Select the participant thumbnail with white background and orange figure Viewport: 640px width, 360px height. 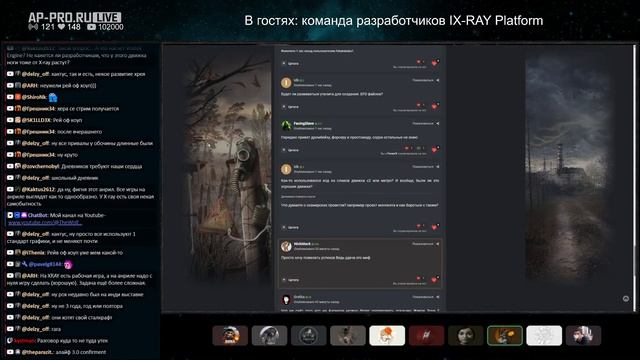tap(387, 336)
